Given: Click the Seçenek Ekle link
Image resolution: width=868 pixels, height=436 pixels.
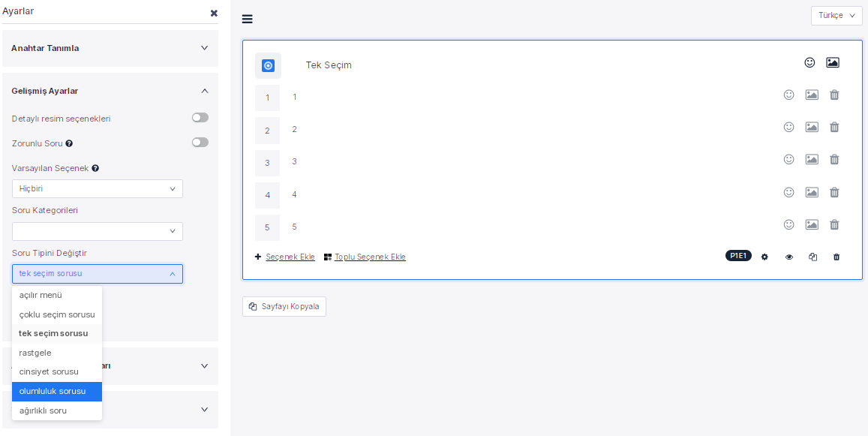Looking at the screenshot, I should [290, 257].
